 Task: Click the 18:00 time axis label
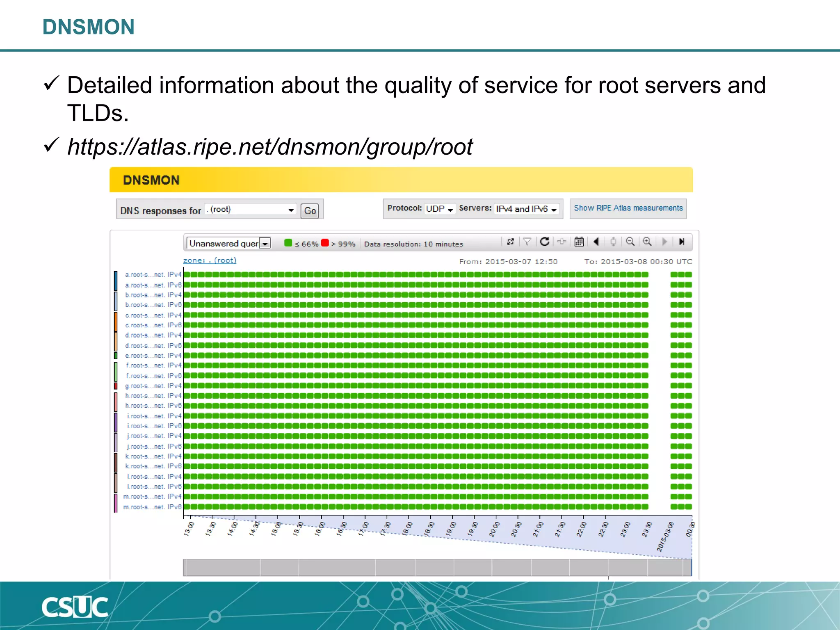(x=407, y=529)
